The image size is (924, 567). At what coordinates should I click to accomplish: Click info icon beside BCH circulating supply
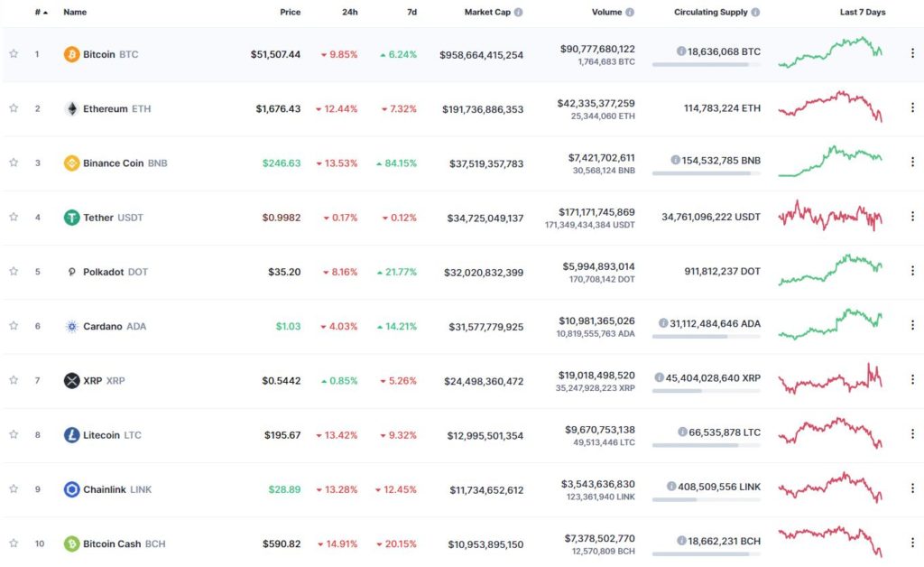pos(681,541)
